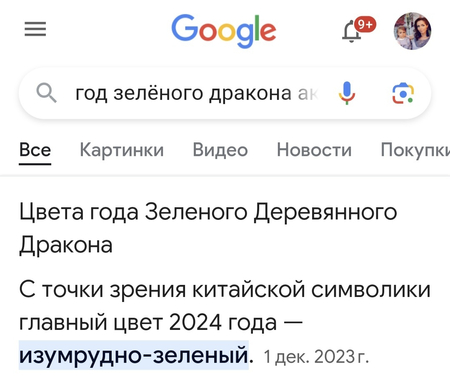Click the search magnifier icon
The image size is (450, 379).
point(46,93)
